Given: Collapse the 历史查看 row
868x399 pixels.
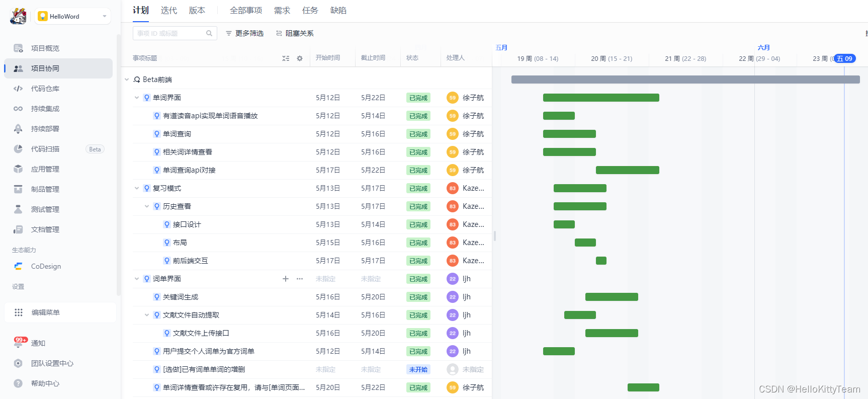Looking at the screenshot, I should pyautogui.click(x=147, y=206).
